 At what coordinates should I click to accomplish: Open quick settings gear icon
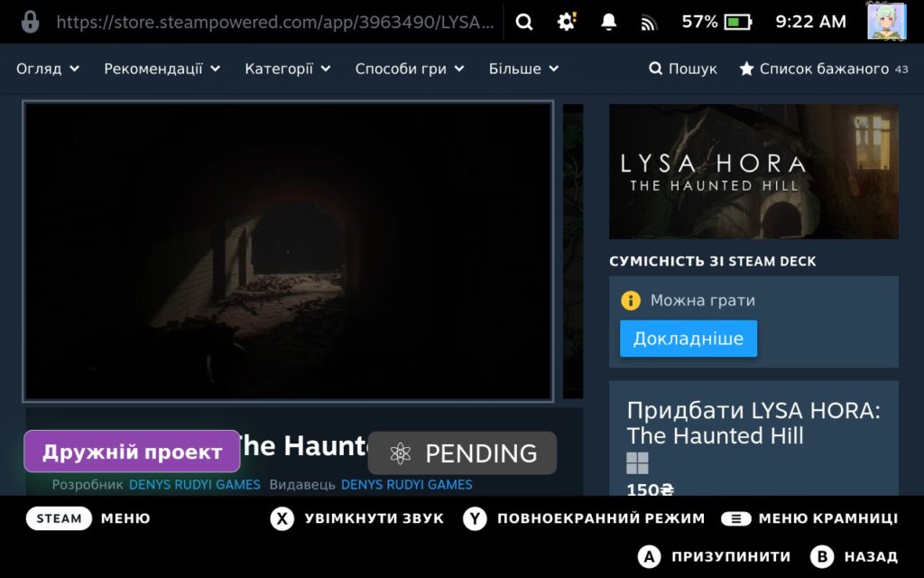point(567,23)
